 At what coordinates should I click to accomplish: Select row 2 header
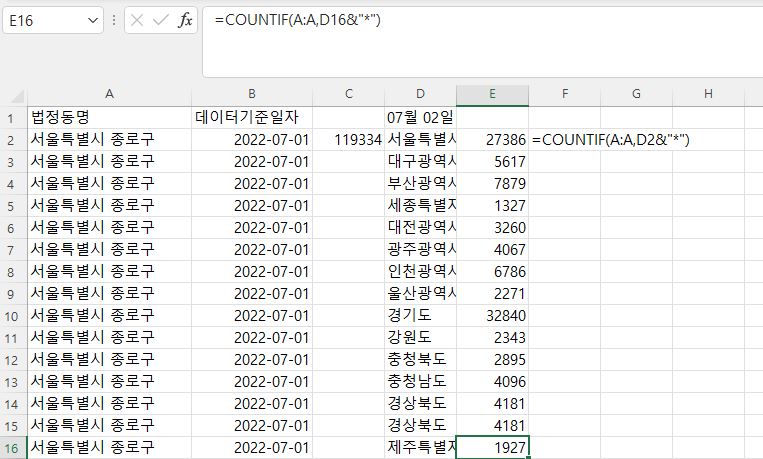click(12, 140)
